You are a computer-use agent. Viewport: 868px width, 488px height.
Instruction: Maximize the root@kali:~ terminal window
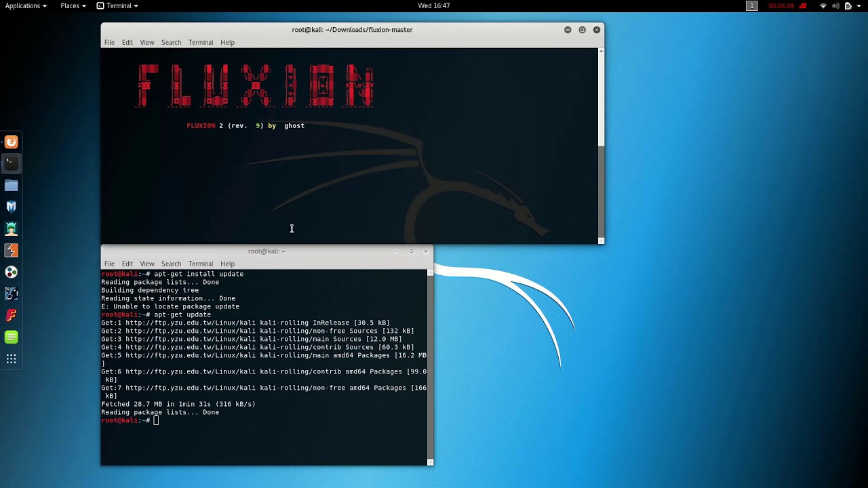click(x=411, y=251)
